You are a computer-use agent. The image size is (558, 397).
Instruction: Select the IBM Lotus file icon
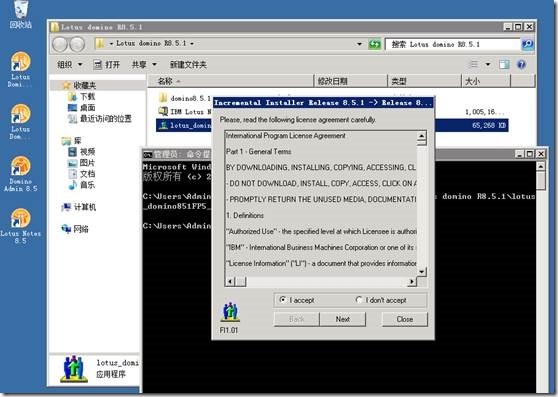(x=163, y=111)
